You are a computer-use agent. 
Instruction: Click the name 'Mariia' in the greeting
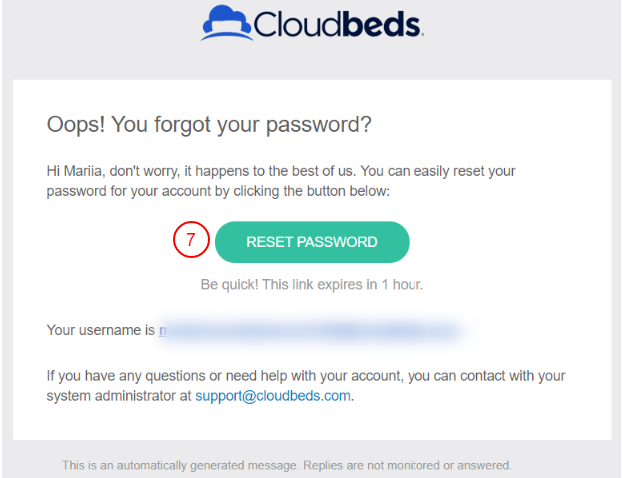coord(82,171)
